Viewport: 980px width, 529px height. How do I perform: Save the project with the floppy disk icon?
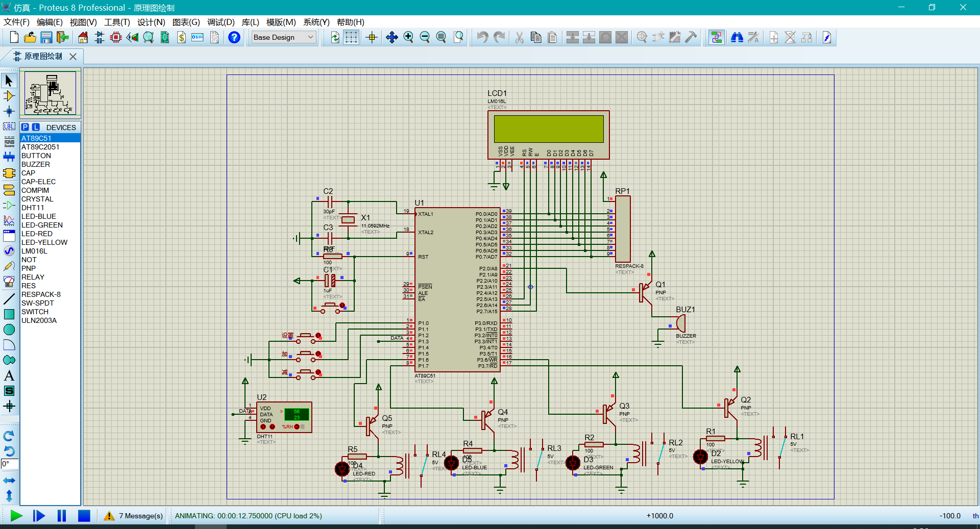tap(46, 37)
